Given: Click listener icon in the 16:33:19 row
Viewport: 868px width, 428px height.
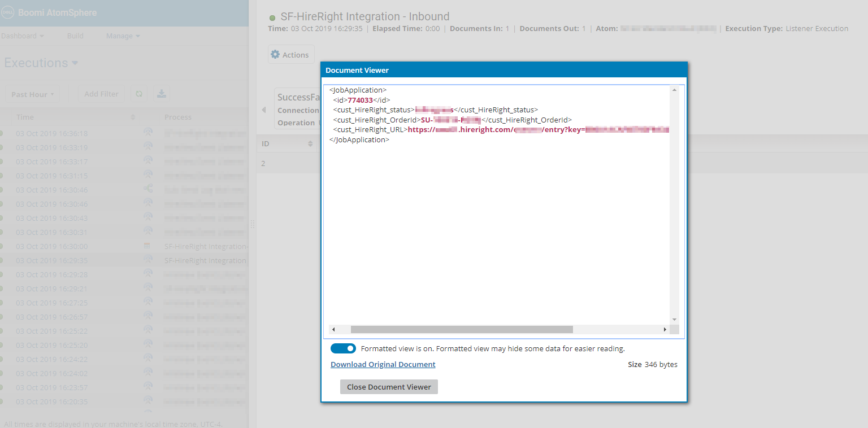Looking at the screenshot, I should (x=147, y=147).
